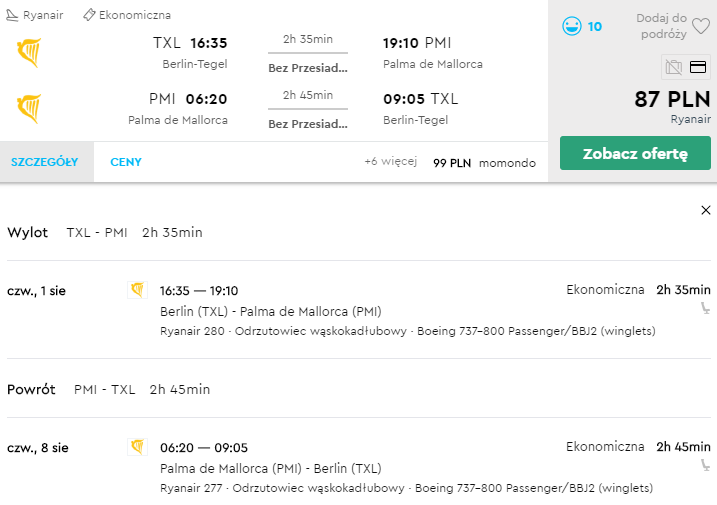Click the smiley rating icon
717x505 pixels.
572,26
